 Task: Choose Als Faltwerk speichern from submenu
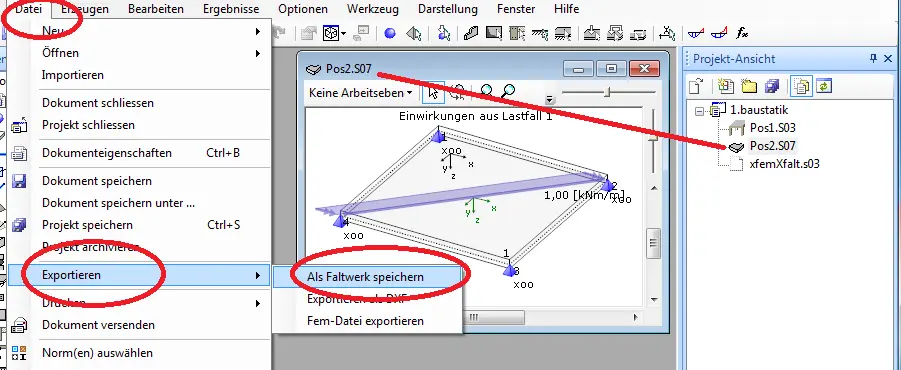(x=365, y=277)
